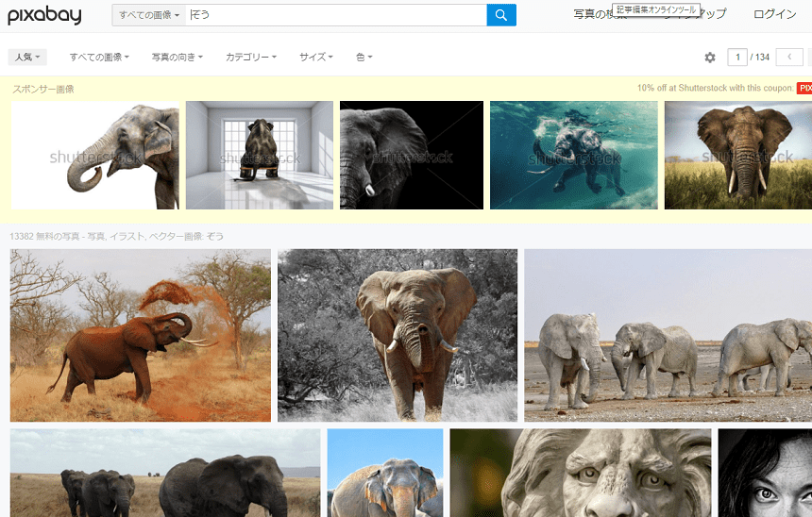Go to previous page arrow
Viewport: 812px width, 517px height.
point(789,57)
